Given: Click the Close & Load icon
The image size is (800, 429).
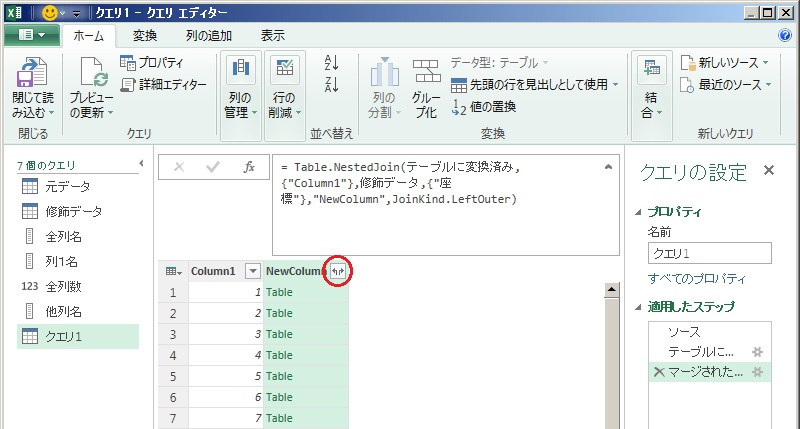Looking at the screenshot, I should (32, 72).
